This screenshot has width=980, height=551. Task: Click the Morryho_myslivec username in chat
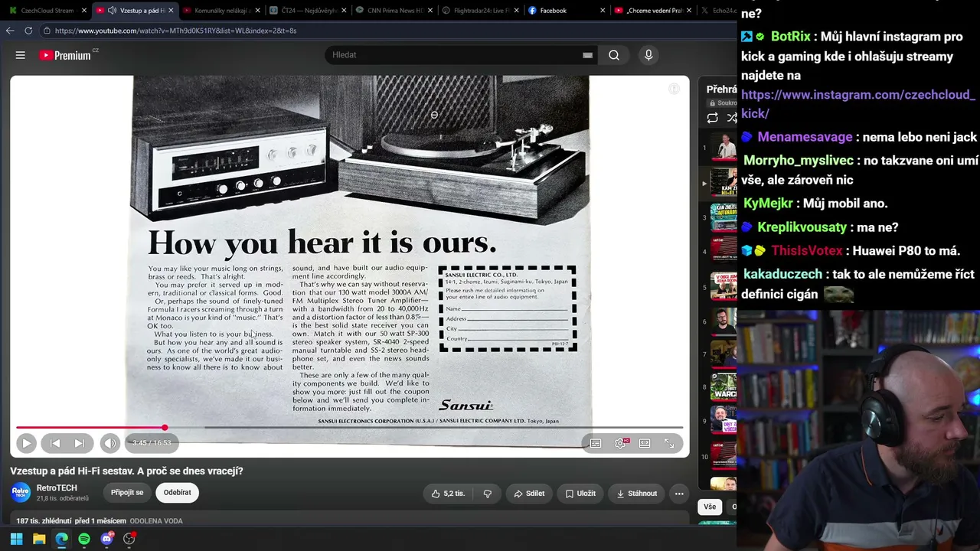pos(799,161)
